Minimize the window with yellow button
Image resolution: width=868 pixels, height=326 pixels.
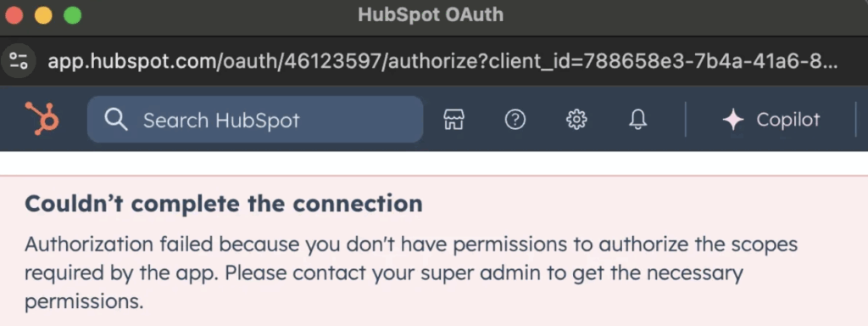[x=43, y=15]
